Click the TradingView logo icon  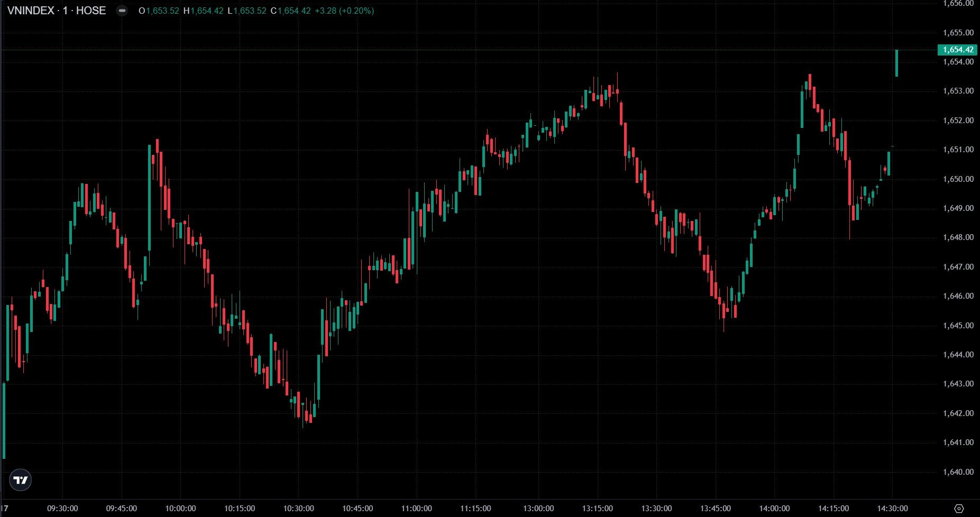click(21, 480)
